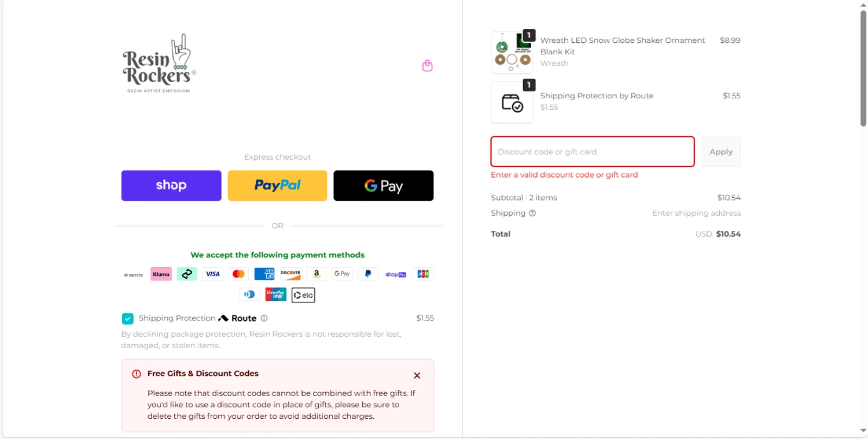The width and height of the screenshot is (868, 439).
Task: Click the Shop Pay payment method icon
Action: 396,274
